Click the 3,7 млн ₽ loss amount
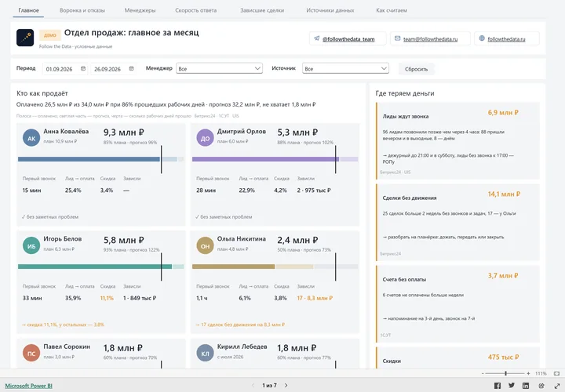This screenshot has height=392, width=565. tap(503, 276)
